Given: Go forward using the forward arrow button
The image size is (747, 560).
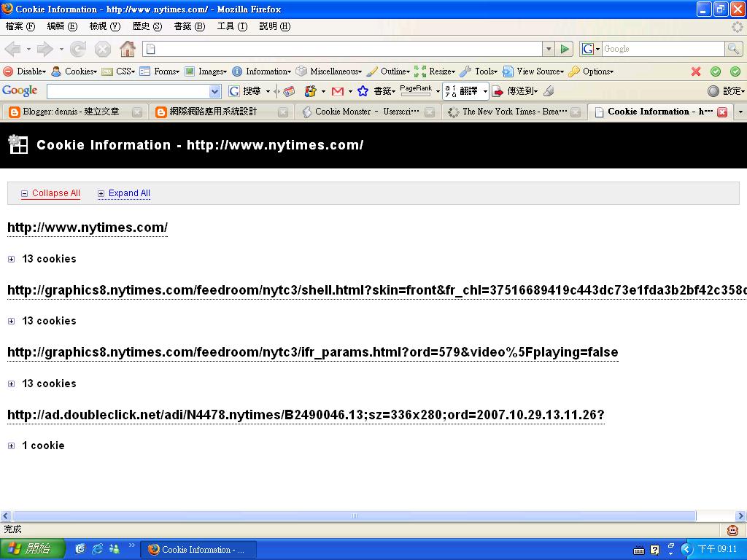Looking at the screenshot, I should point(44,49).
